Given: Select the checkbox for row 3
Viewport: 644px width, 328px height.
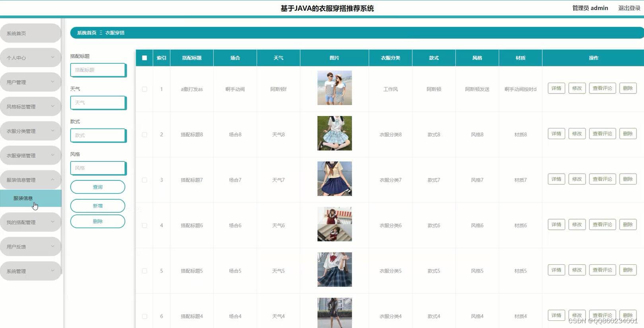Looking at the screenshot, I should 144,180.
